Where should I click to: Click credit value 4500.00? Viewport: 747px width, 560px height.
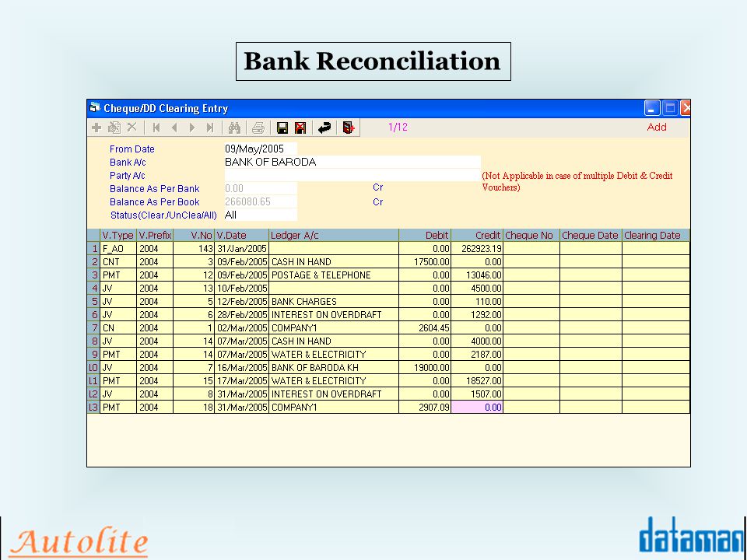[x=477, y=288]
